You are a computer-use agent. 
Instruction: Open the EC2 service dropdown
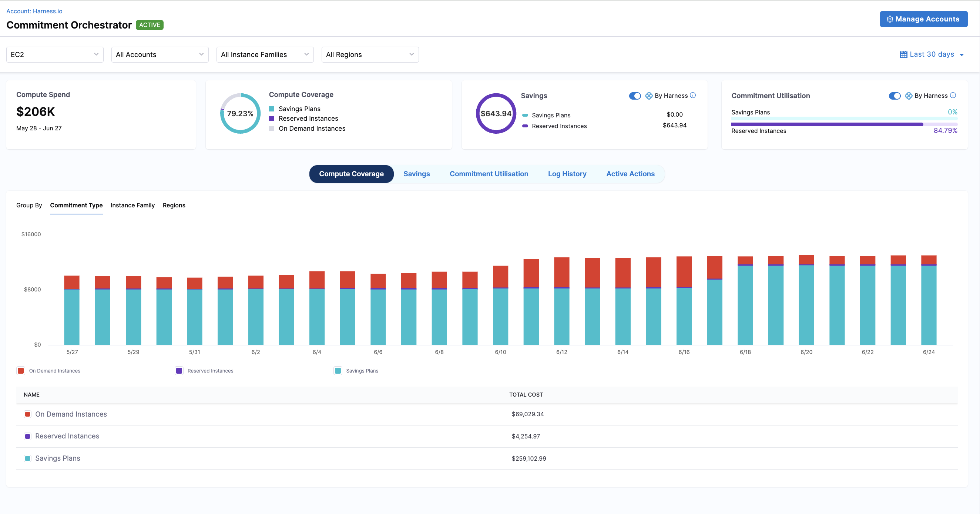(55, 54)
